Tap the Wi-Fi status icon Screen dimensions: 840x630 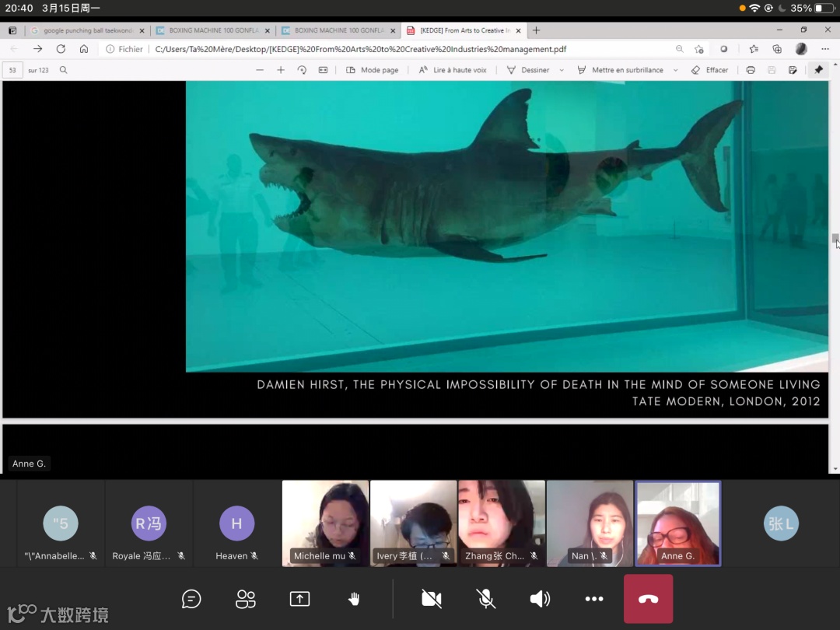click(754, 8)
